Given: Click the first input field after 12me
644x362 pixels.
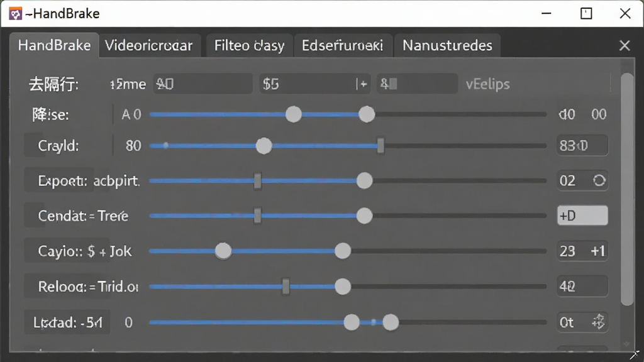Looking at the screenshot, I should click(203, 84).
